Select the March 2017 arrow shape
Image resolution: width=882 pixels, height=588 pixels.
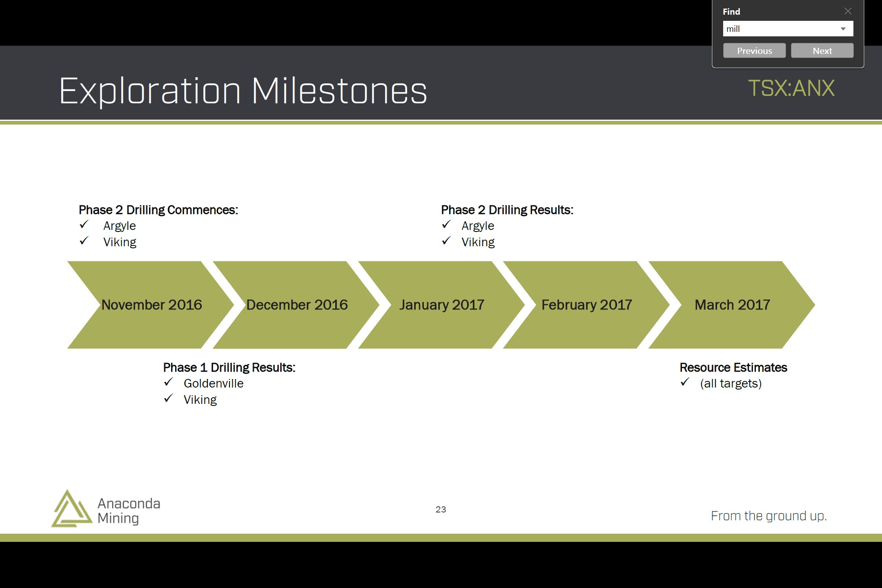pos(732,305)
